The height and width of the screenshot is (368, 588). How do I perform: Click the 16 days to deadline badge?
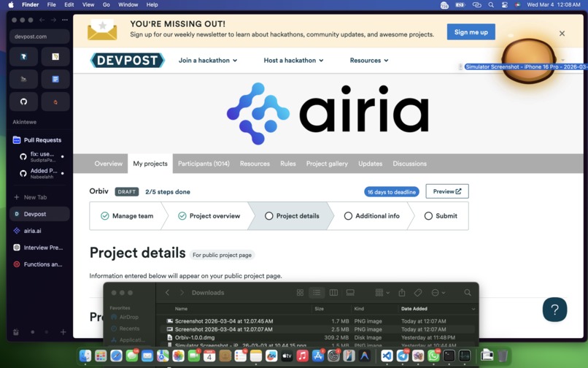[x=392, y=192]
